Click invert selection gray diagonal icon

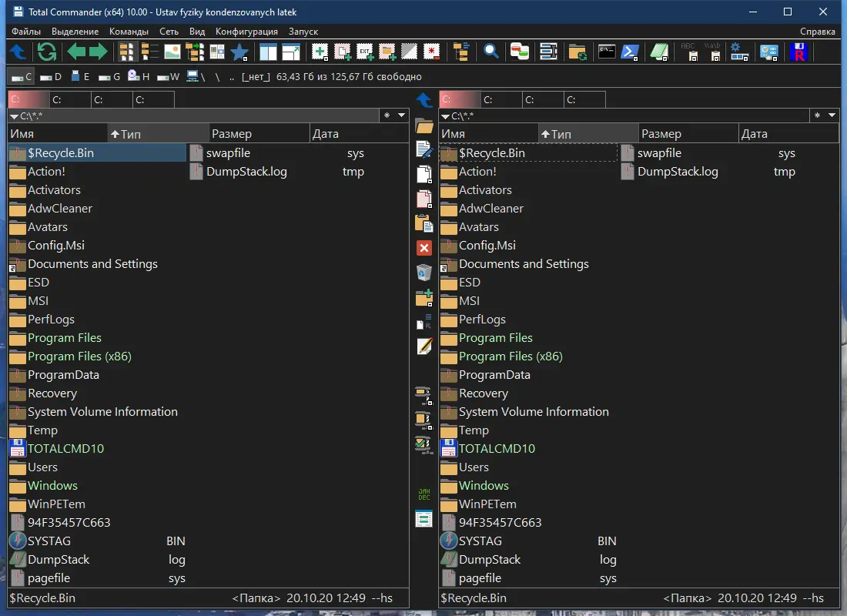(409, 52)
